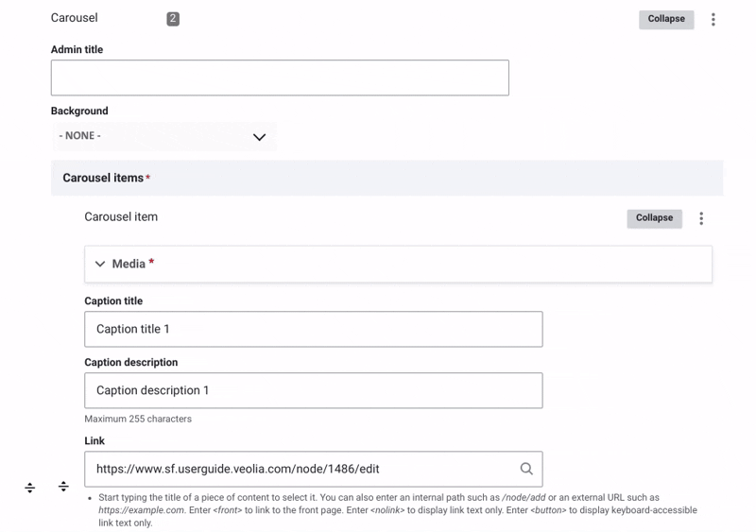Collapse the Carousel paragraph

(x=665, y=19)
